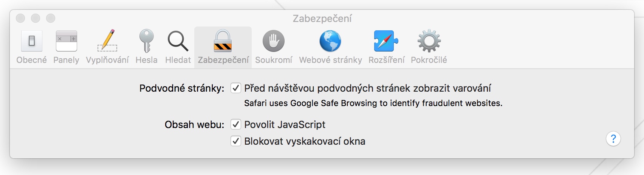This screenshot has height=175, width=644.
Task: Select the Panely tabs icon
Action: coord(66,41)
